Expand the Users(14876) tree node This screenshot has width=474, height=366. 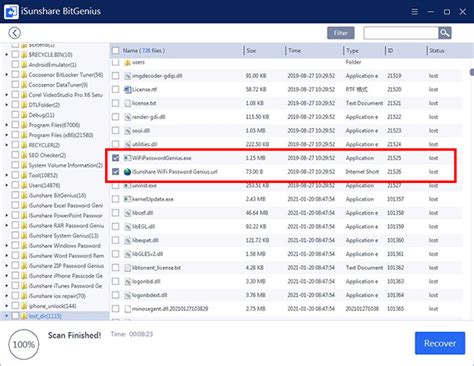pyautogui.click(x=6, y=185)
